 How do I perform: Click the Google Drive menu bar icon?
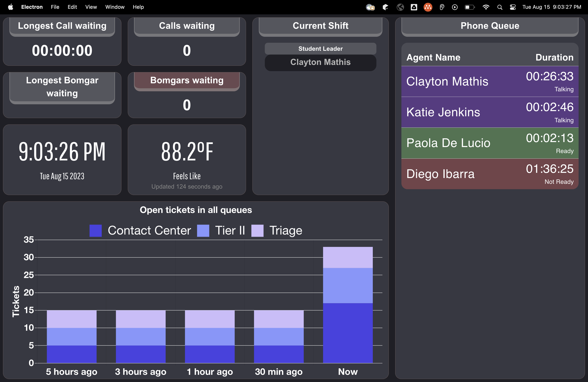click(414, 7)
